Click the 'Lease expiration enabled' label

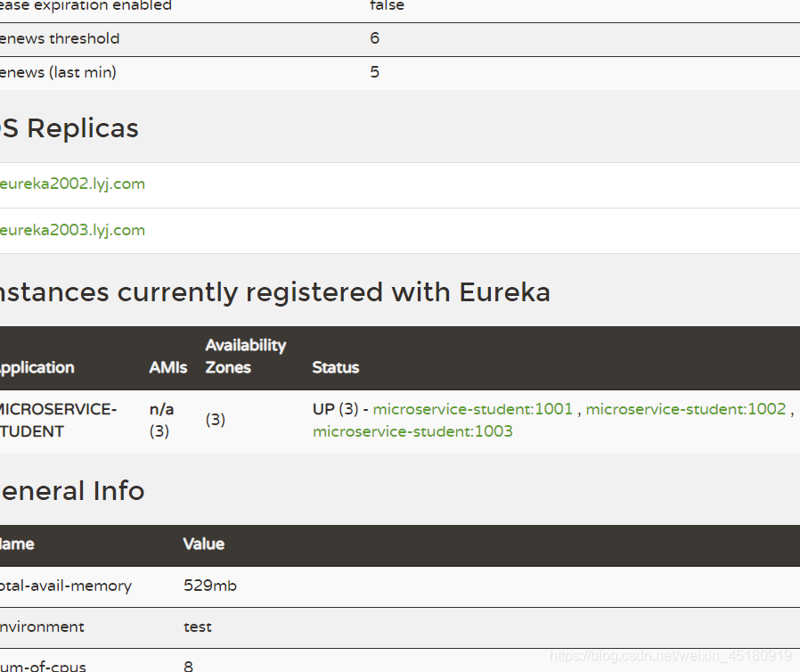[x=86, y=6]
